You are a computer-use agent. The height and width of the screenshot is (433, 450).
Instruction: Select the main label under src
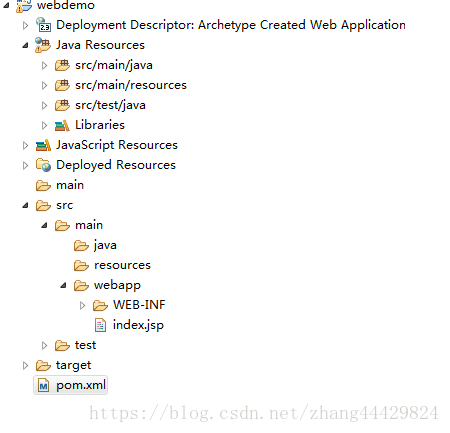click(89, 225)
